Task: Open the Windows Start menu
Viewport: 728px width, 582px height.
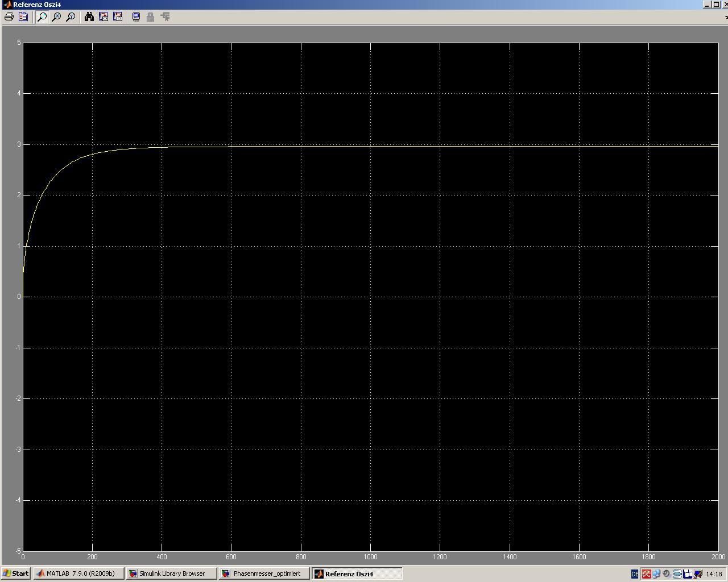Action: pos(15,573)
